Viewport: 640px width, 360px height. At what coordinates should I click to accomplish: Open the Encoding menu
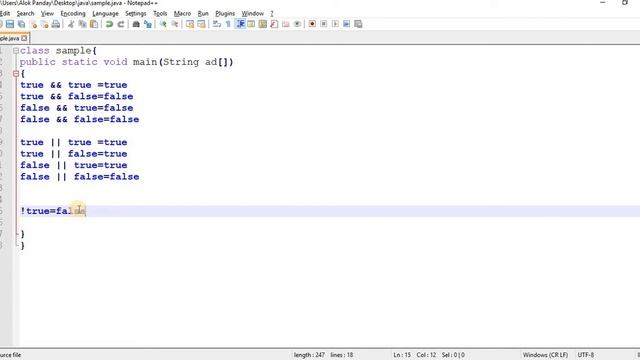click(x=73, y=13)
